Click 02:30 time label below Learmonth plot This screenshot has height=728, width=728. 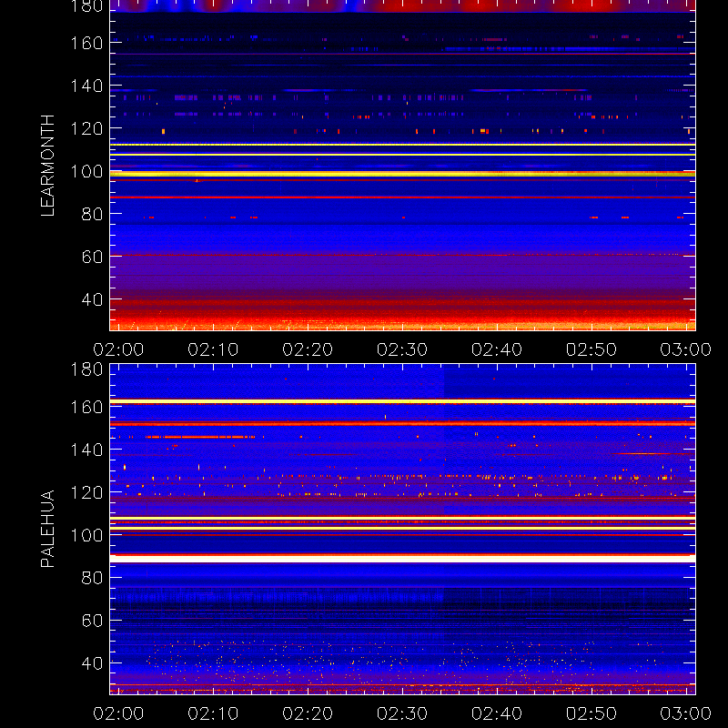tap(402, 349)
